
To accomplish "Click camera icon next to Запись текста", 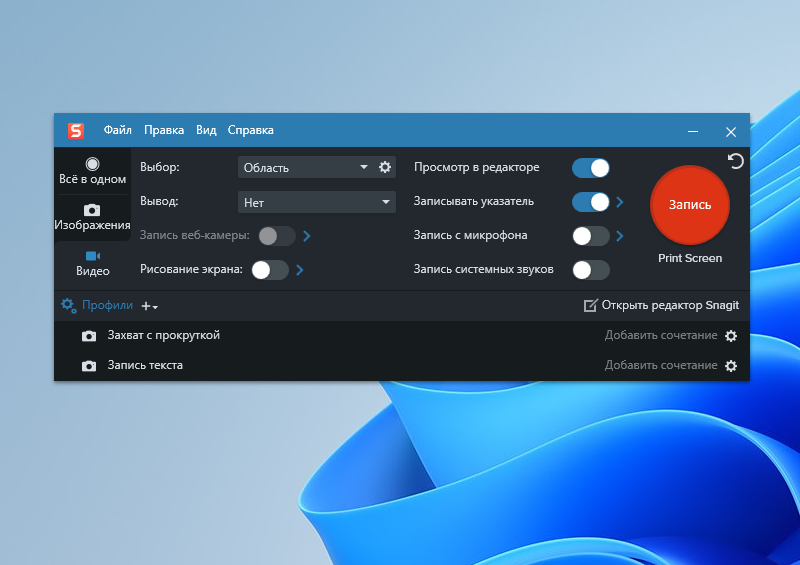I will 89,366.
